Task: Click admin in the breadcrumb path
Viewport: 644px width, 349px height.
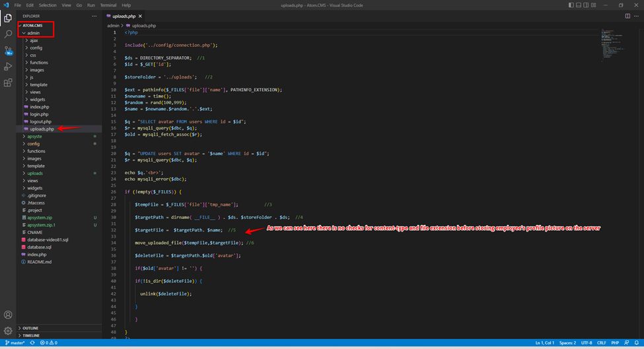Action: pyautogui.click(x=113, y=26)
